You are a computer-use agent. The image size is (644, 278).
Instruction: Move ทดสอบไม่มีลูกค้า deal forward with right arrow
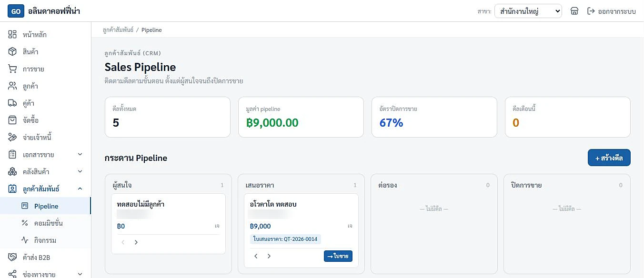pos(136,242)
